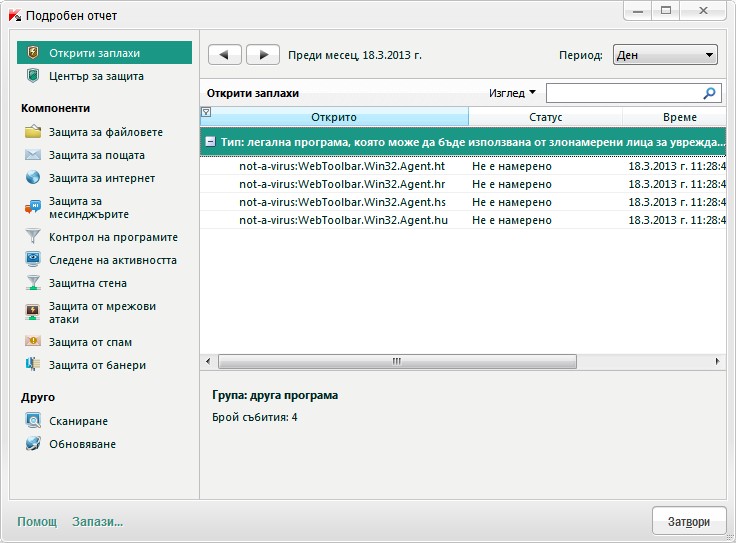The height and width of the screenshot is (543, 736).
Task: Click the filter icon in table header
Action: point(206,112)
